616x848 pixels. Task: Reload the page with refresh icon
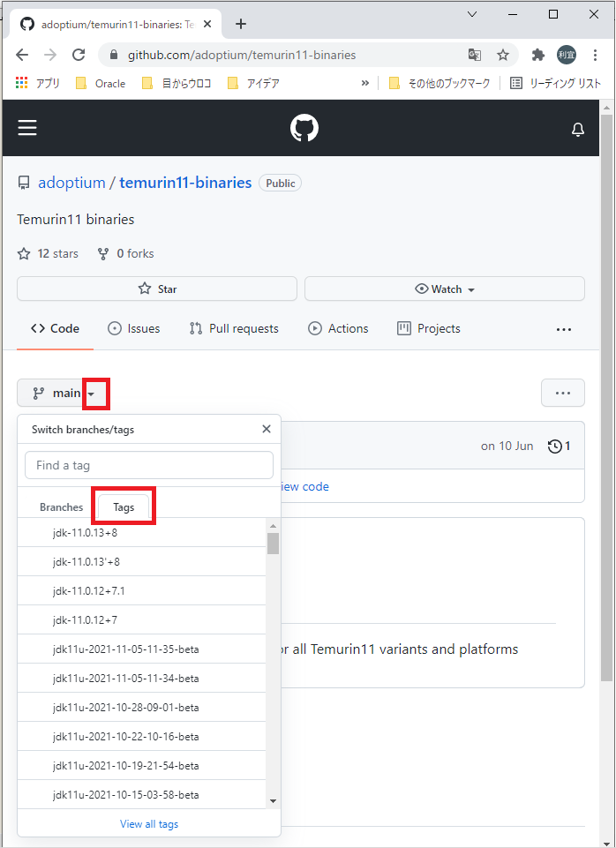click(79, 55)
